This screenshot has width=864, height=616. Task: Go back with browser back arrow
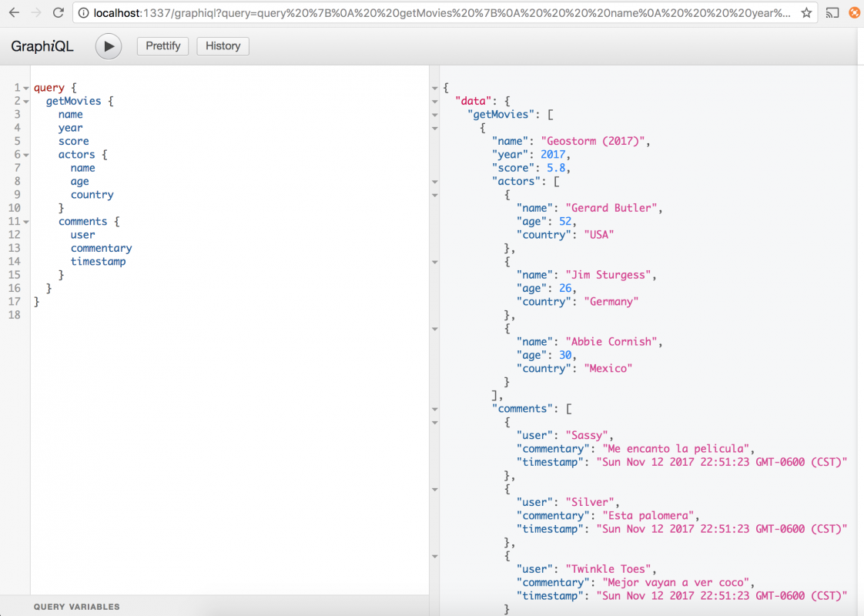click(14, 13)
